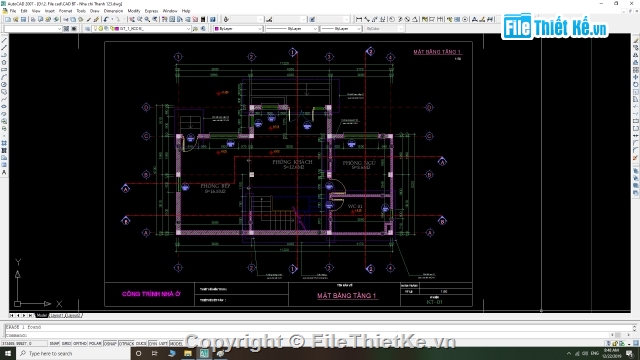Open the Layer Properties Manager icon
Screen dimensions: 640x360
click(87, 29)
